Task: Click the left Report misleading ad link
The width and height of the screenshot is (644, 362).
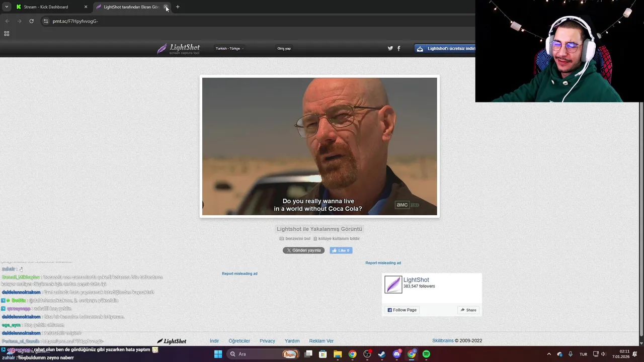Action: tap(239, 274)
